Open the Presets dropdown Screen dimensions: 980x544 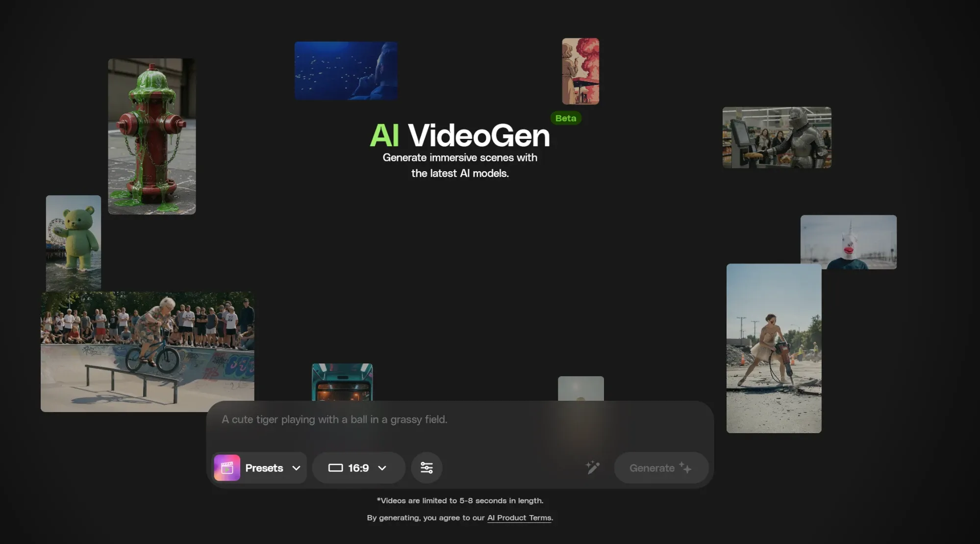tap(260, 468)
